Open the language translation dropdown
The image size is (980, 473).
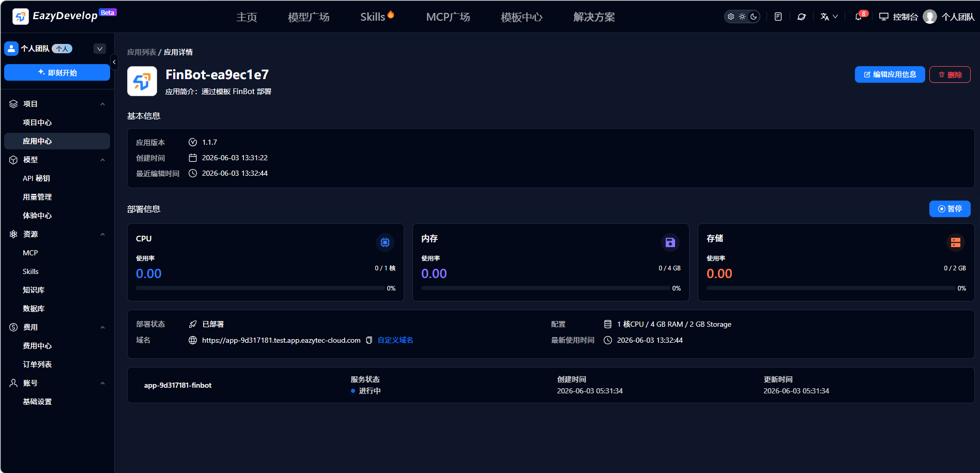click(x=829, y=17)
